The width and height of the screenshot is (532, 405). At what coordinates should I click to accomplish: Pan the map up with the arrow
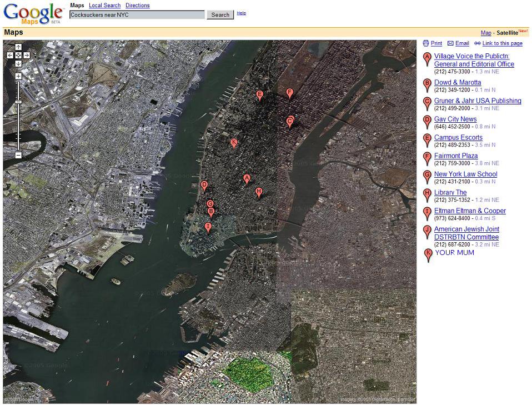coord(18,47)
